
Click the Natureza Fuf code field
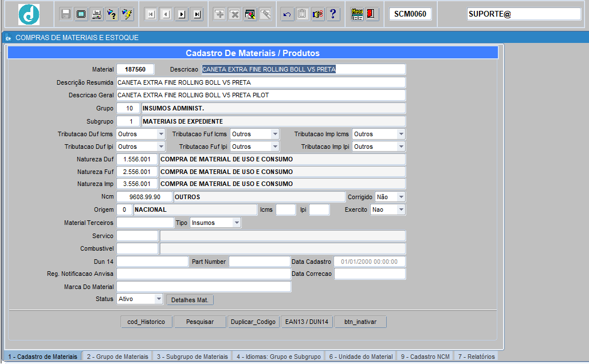click(x=137, y=172)
